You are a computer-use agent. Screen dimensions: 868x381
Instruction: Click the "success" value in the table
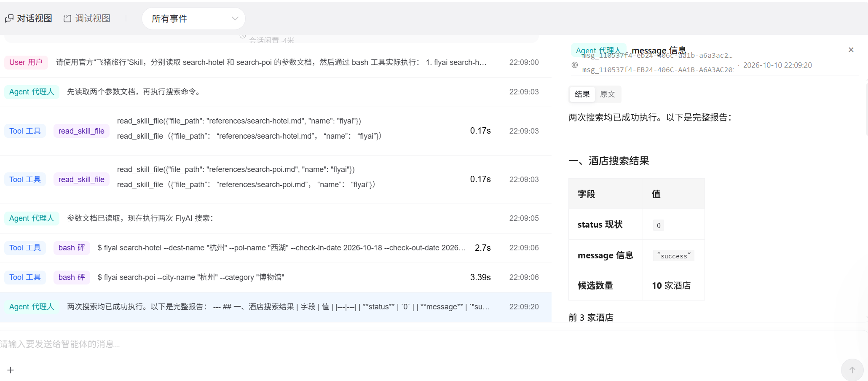click(x=674, y=256)
